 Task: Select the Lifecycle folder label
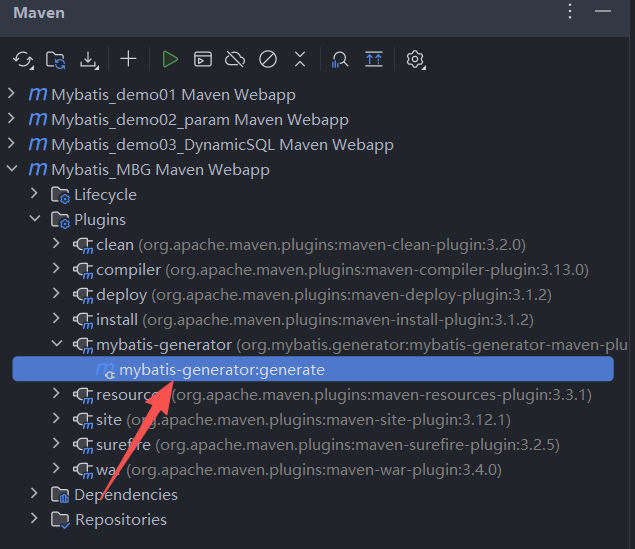pyautogui.click(x=105, y=195)
